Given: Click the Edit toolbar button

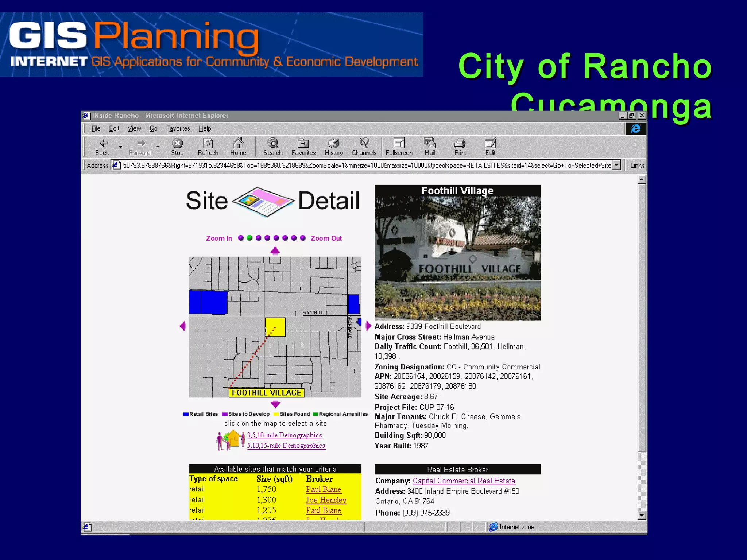Looking at the screenshot, I should 490,147.
